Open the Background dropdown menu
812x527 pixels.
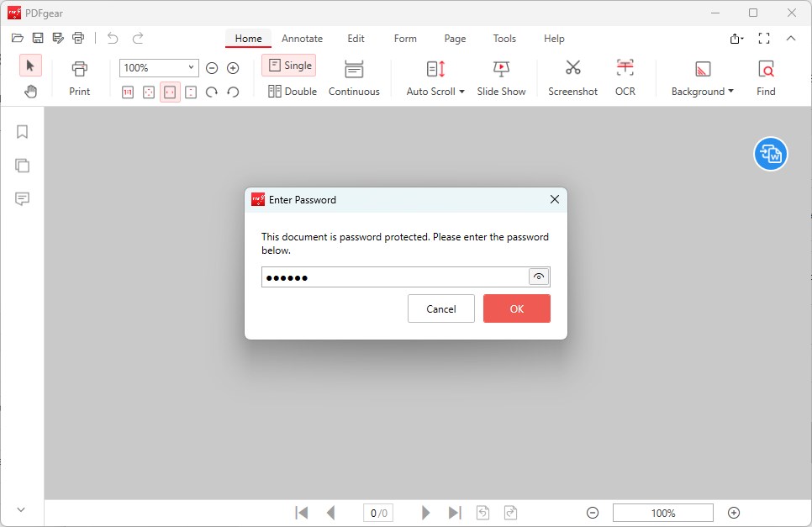730,92
